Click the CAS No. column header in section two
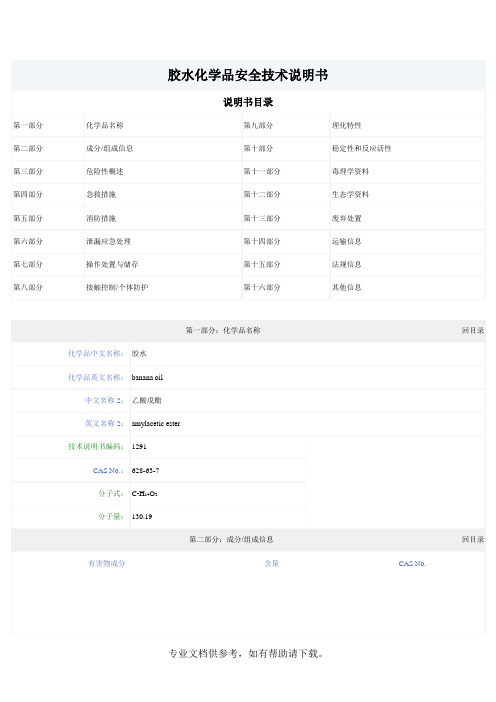Viewport: 496px width, 702px height. (412, 563)
